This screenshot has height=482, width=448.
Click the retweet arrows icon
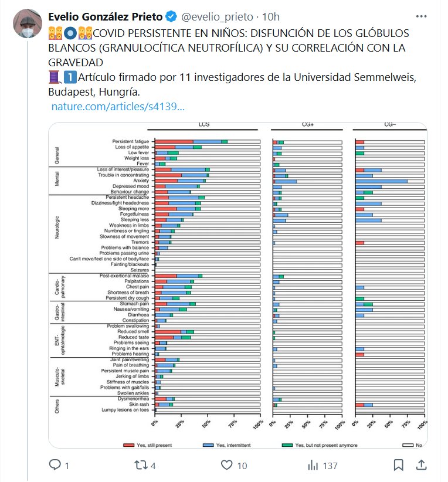(x=141, y=466)
